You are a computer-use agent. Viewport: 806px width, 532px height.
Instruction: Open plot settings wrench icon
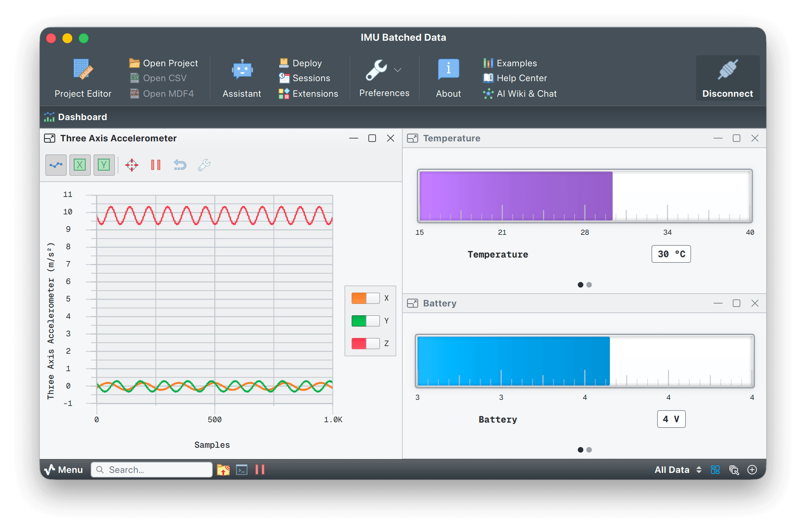[204, 165]
